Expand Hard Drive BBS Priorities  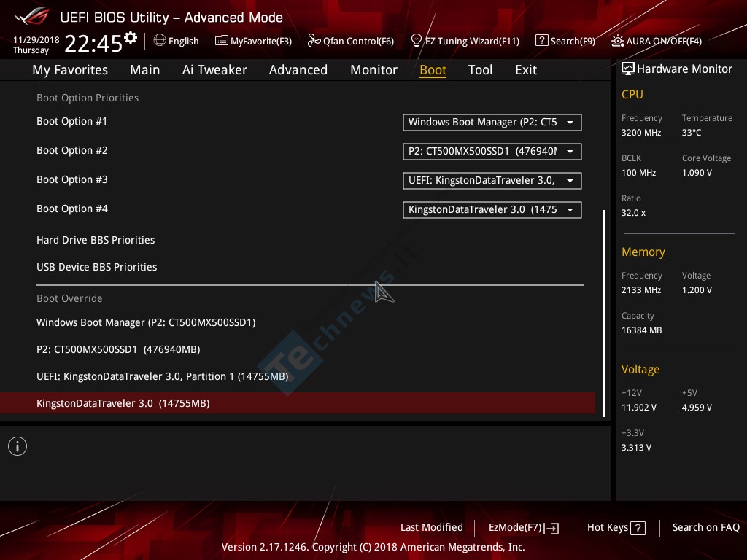[96, 240]
